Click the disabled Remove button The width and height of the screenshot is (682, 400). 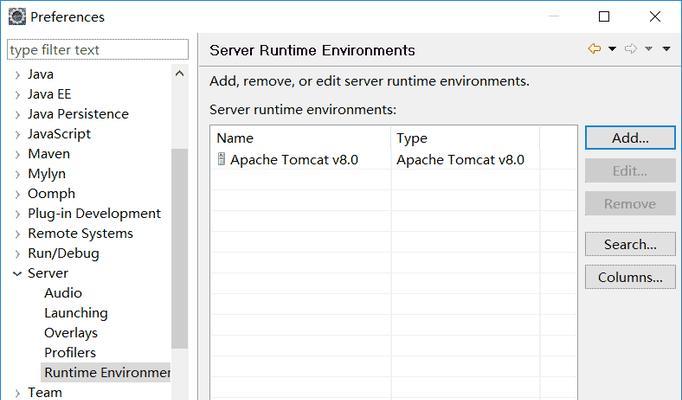coord(630,204)
